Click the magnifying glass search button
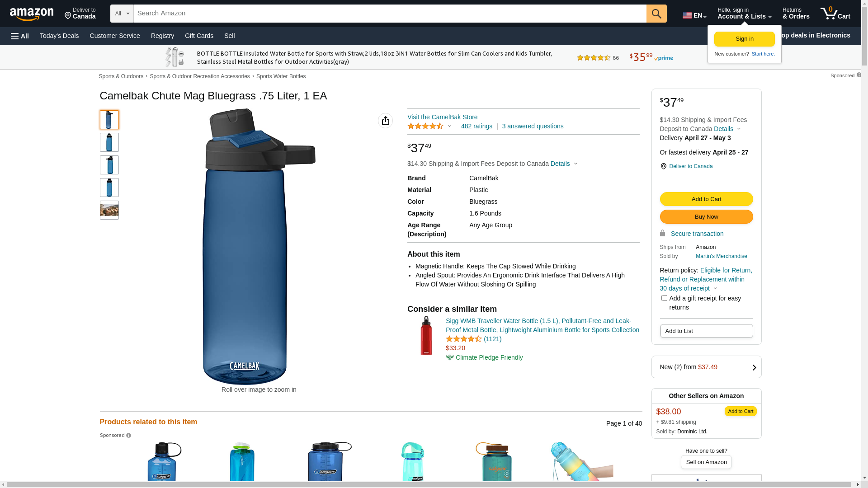This screenshot has height=488, width=868. (x=656, y=14)
